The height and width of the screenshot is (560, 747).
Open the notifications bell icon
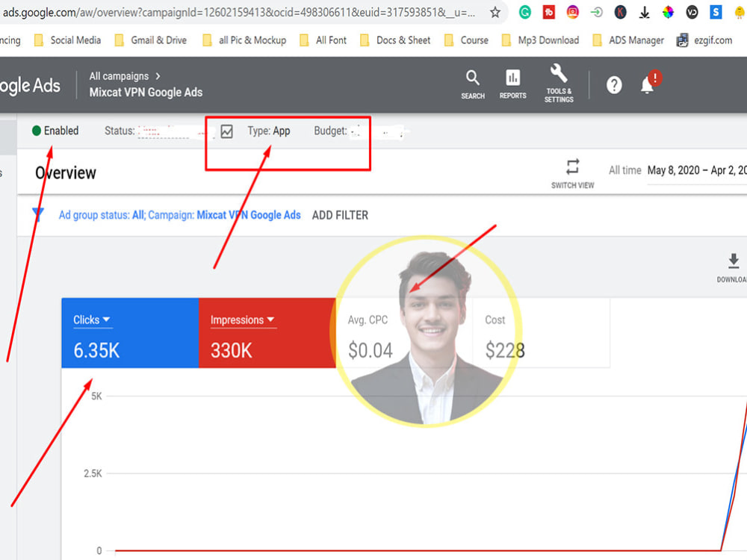pyautogui.click(x=648, y=85)
